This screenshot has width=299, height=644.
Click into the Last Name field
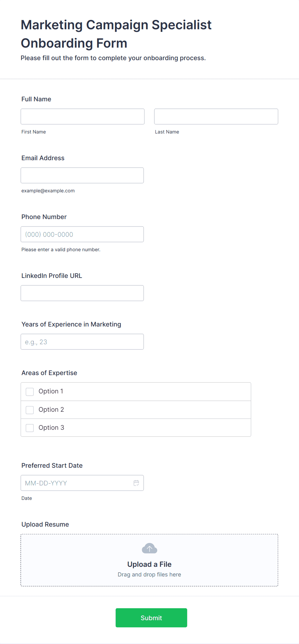[216, 116]
